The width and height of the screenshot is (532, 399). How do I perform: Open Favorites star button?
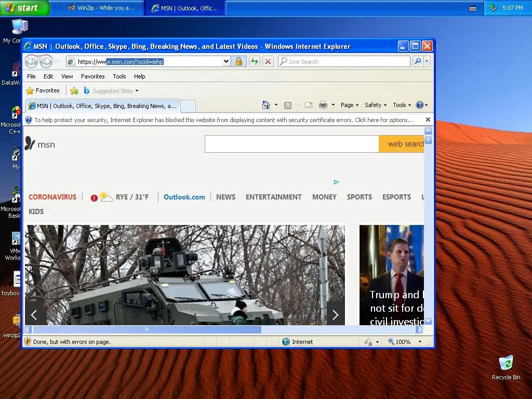click(43, 90)
